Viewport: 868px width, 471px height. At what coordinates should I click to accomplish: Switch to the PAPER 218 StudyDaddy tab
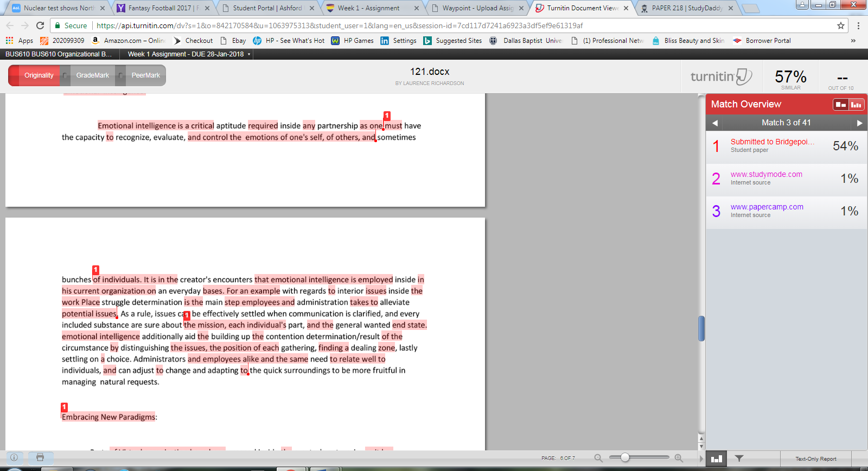coord(687,8)
